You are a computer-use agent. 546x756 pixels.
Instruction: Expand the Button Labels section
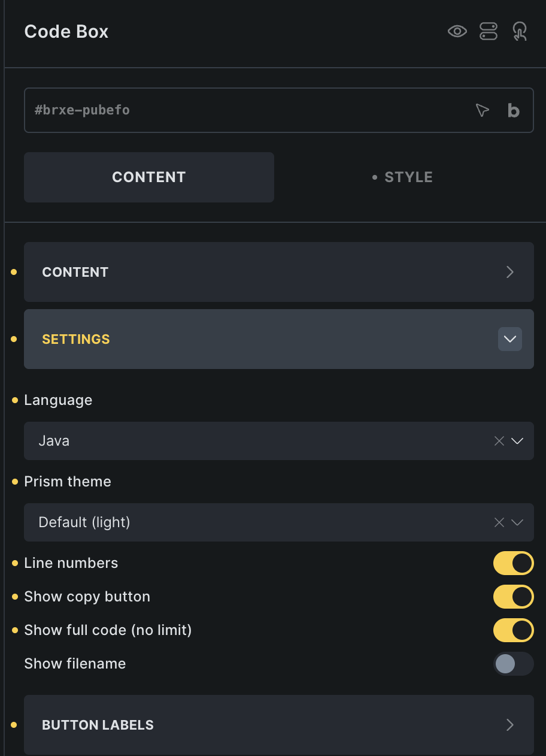(x=278, y=725)
